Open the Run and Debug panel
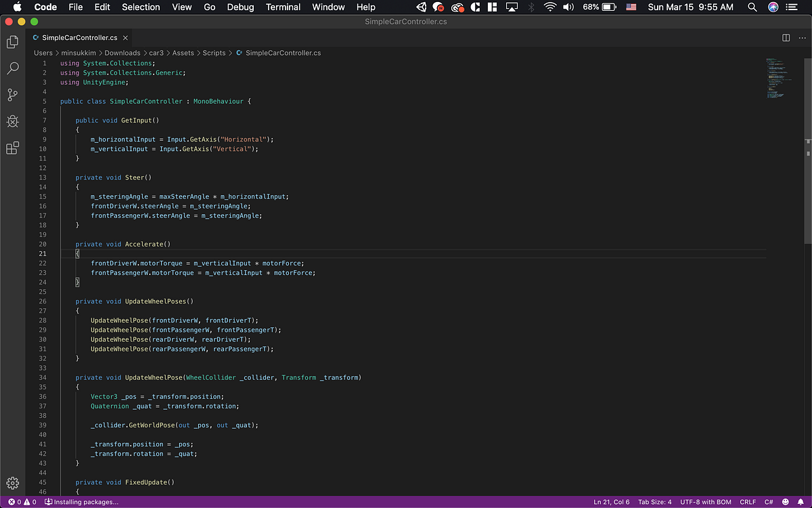 12,121
